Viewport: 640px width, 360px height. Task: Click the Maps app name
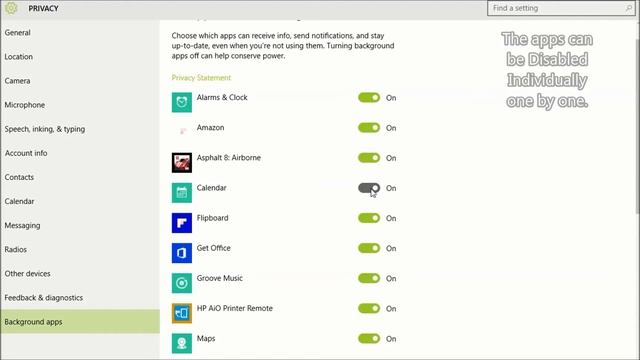click(206, 339)
